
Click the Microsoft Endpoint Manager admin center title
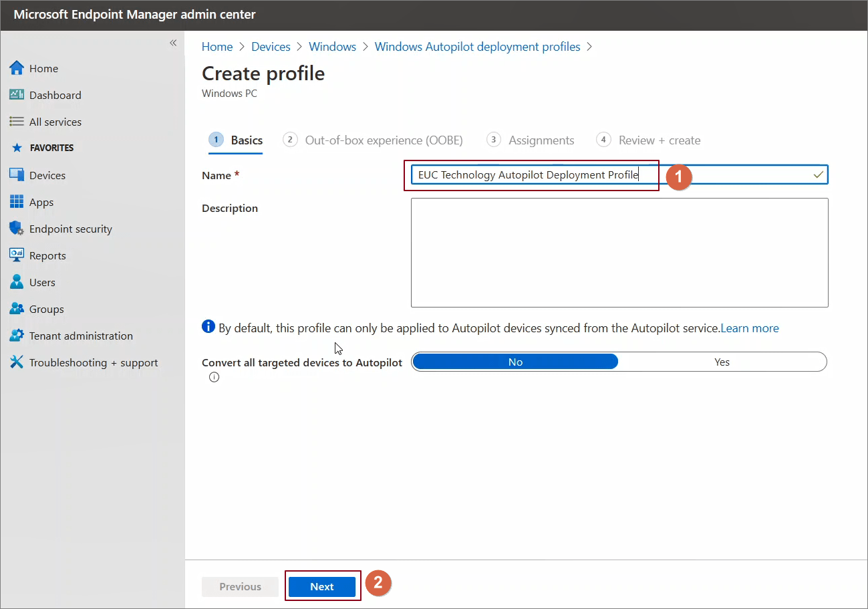pyautogui.click(x=134, y=15)
